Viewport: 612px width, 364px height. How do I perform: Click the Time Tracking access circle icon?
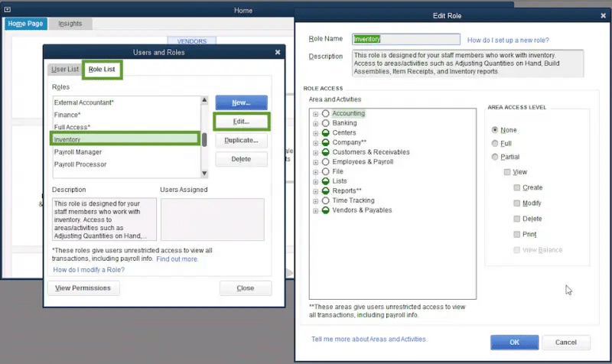pyautogui.click(x=326, y=200)
